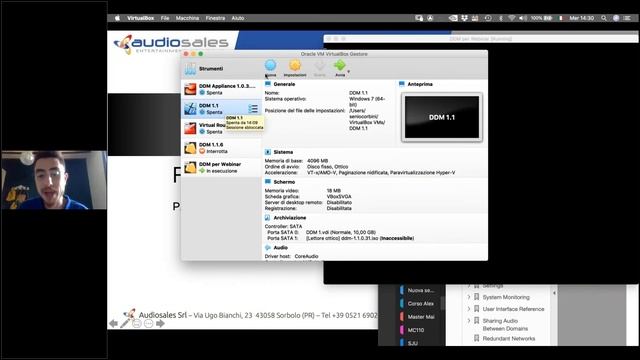Select the Master Mai sidebar item
Screen dimensions: 640x360
click(420, 317)
